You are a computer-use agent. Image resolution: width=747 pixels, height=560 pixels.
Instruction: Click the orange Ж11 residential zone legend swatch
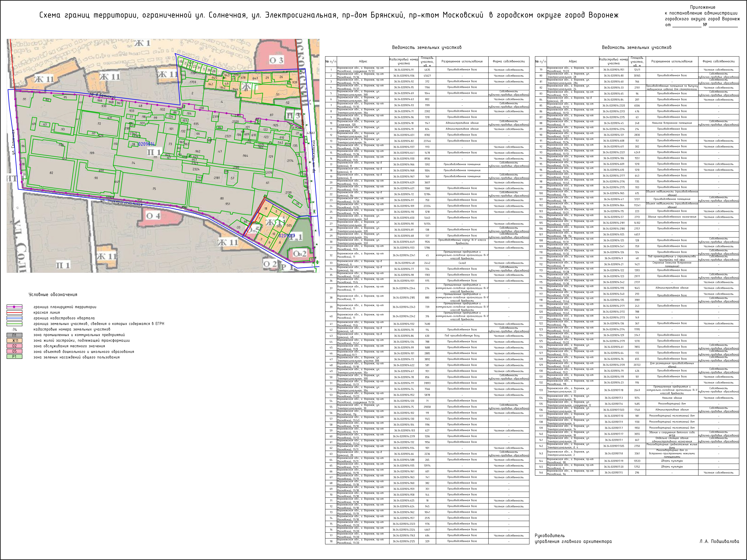(14, 340)
